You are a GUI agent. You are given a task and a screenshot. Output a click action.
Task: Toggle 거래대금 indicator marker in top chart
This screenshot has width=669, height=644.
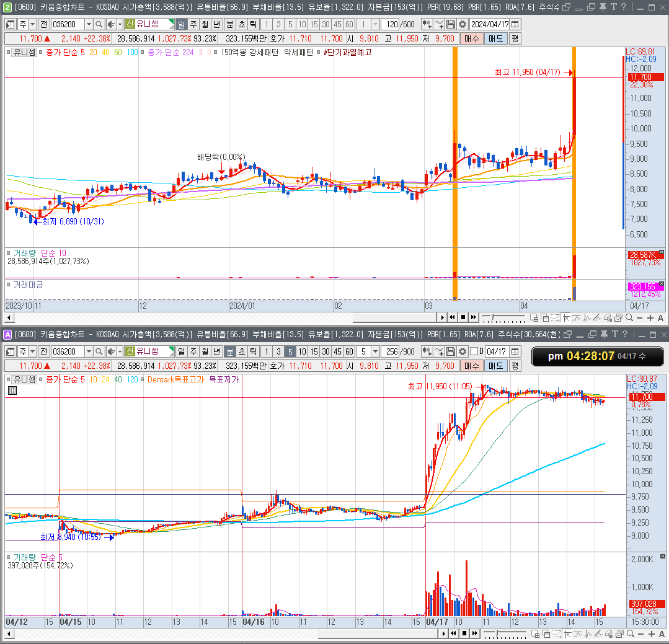point(9,284)
